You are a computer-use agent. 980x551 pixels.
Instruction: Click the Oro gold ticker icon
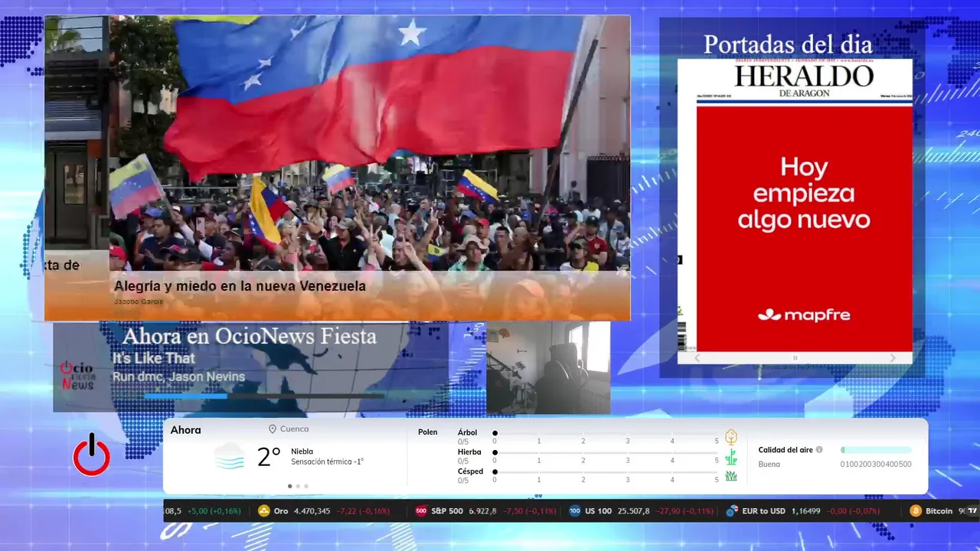click(x=264, y=511)
